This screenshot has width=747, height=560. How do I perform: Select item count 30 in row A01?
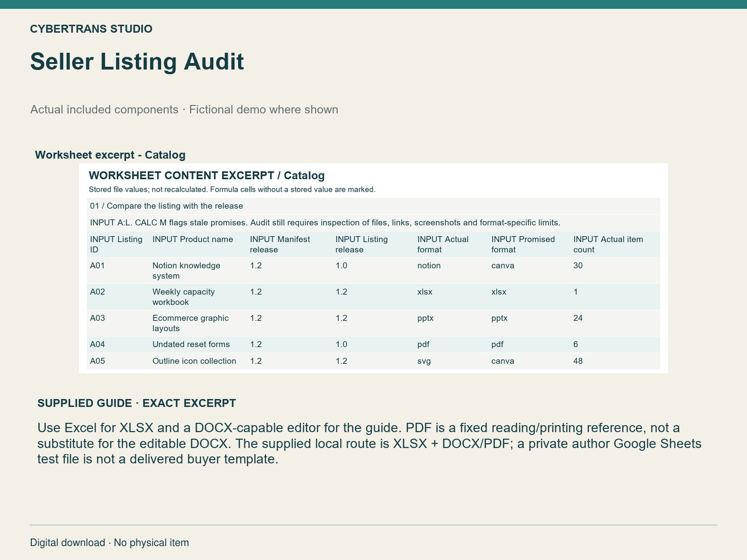pos(578,266)
